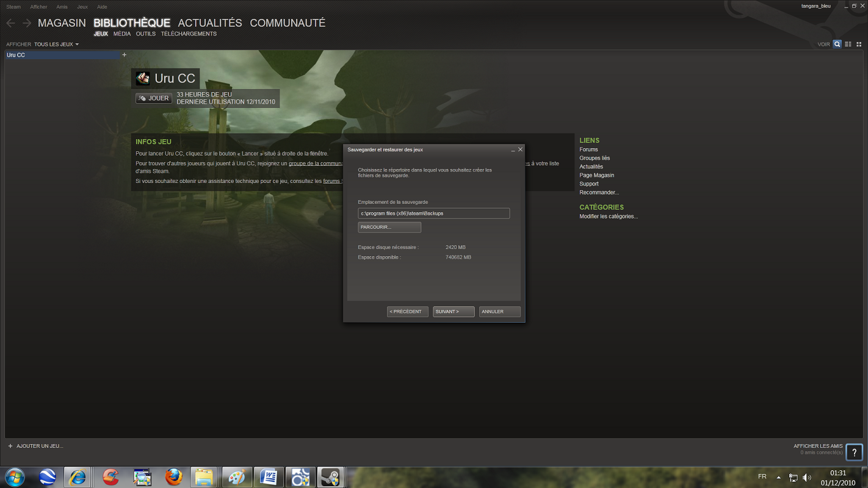Click the Steam icon on the taskbar

coord(331,477)
